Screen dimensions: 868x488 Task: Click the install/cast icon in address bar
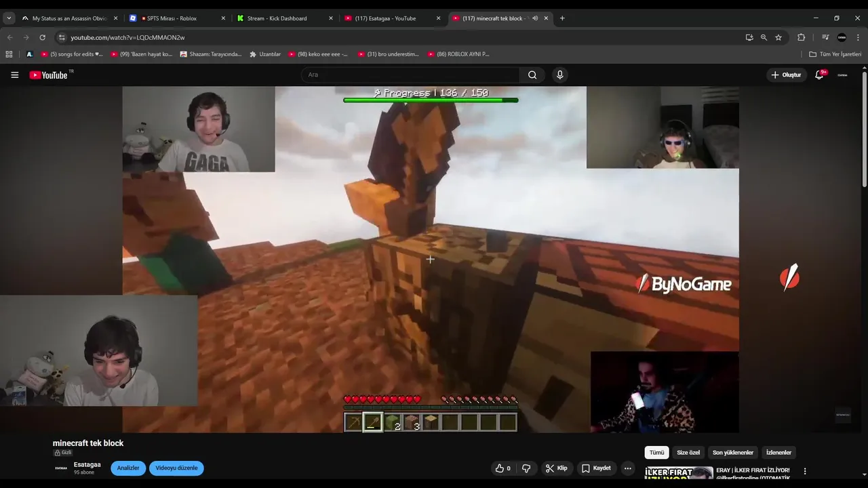pyautogui.click(x=749, y=37)
